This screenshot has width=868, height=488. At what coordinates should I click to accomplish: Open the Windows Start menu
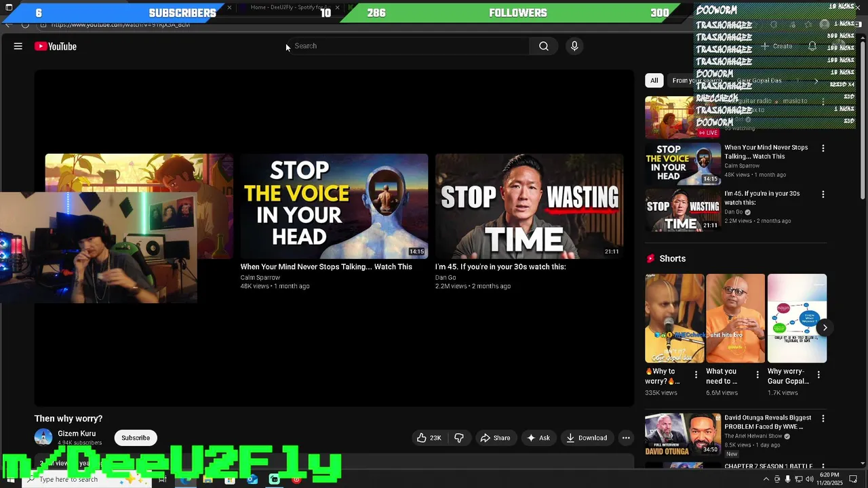(10, 479)
